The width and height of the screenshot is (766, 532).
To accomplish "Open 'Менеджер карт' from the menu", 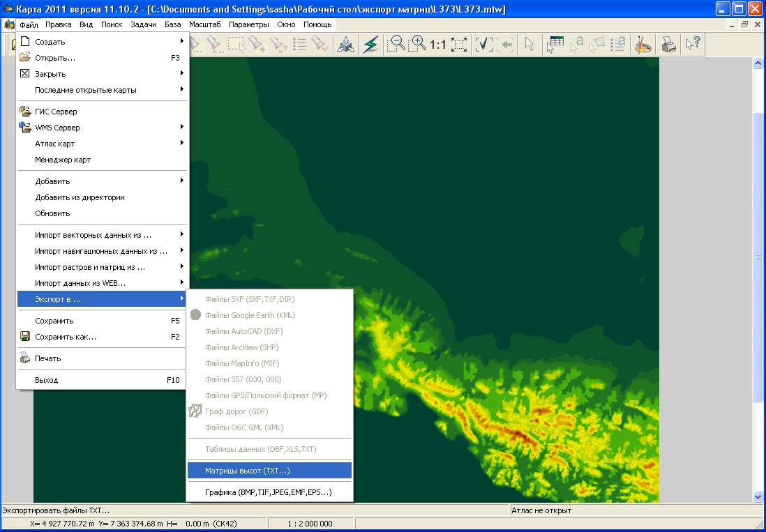I will pyautogui.click(x=63, y=160).
